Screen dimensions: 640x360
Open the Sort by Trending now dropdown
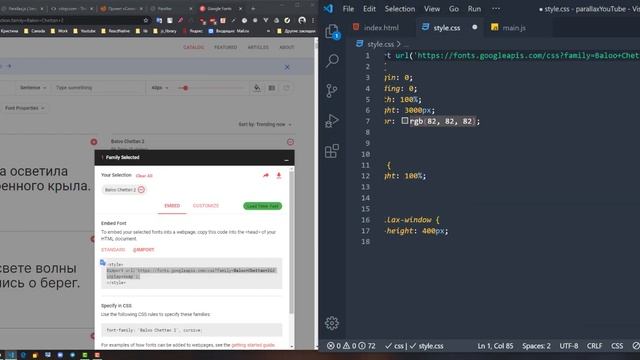[265, 124]
